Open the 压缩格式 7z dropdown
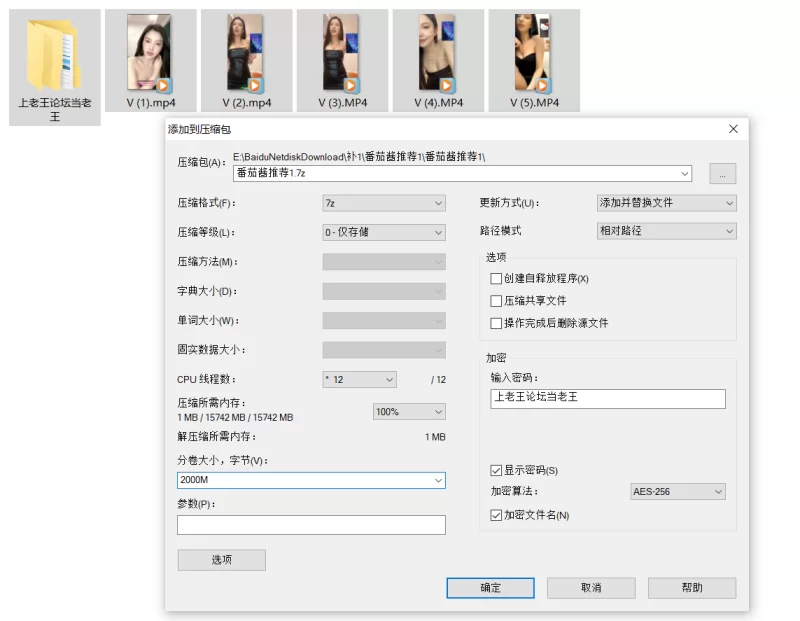The height and width of the screenshot is (621, 800). pos(384,203)
